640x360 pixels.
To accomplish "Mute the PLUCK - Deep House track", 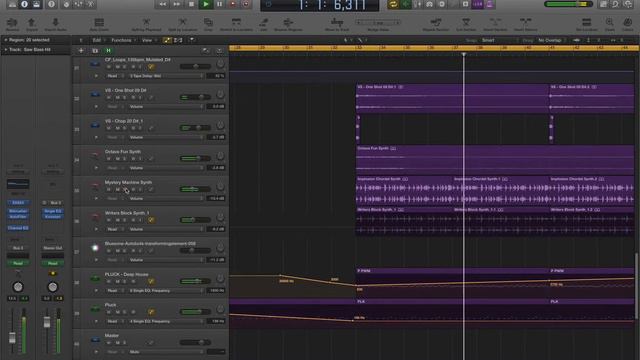I will click(117, 282).
